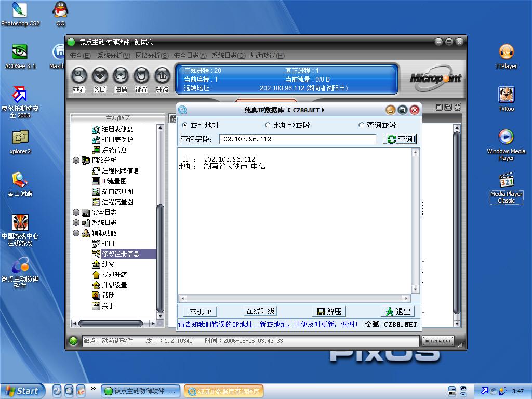Click the 查询 button

(x=400, y=139)
